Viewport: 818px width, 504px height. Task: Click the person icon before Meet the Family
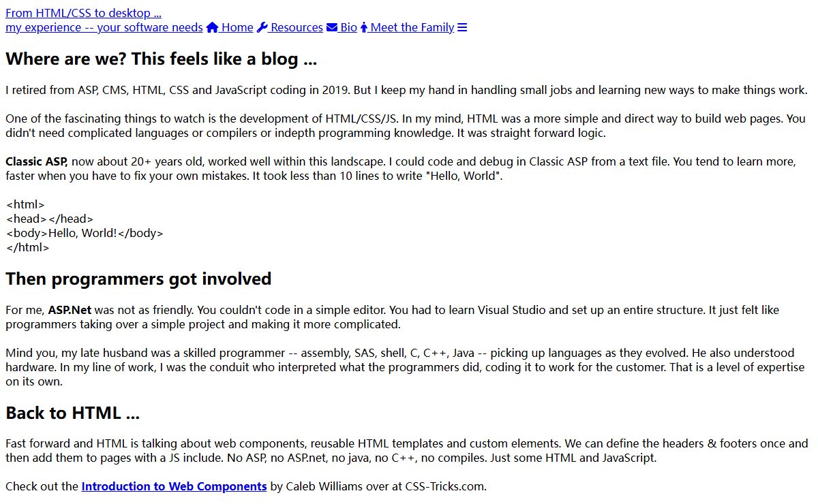(x=364, y=27)
